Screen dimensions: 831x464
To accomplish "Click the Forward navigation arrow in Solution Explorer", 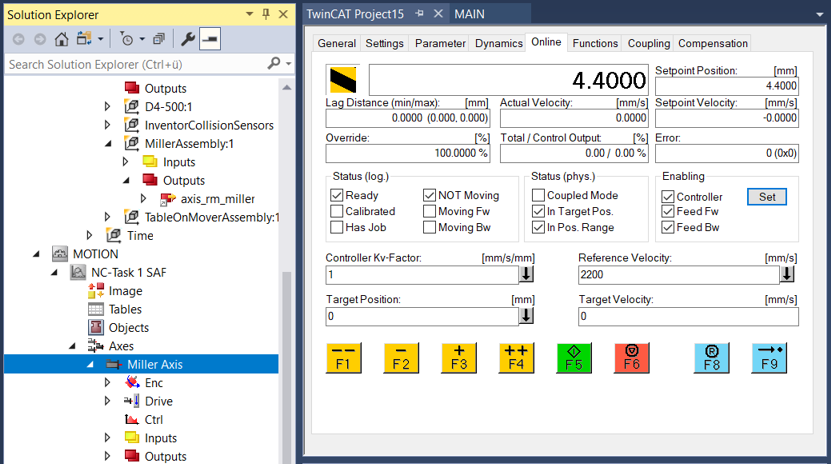I will coord(40,39).
